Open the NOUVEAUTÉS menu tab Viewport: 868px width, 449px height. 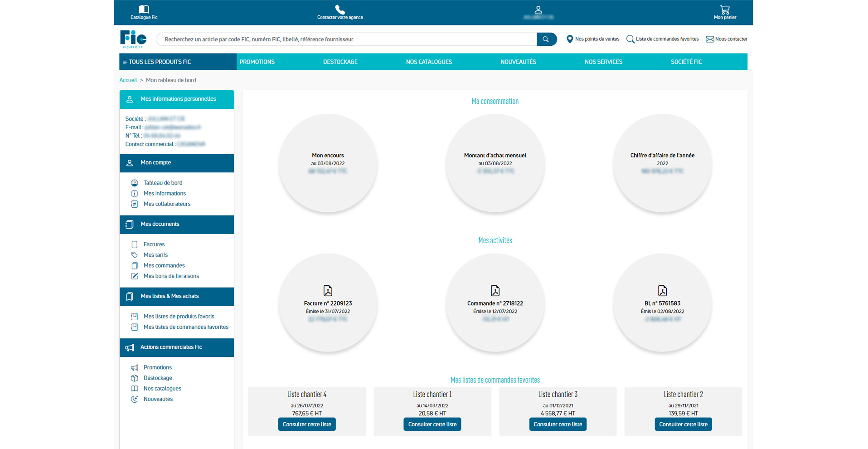point(518,62)
